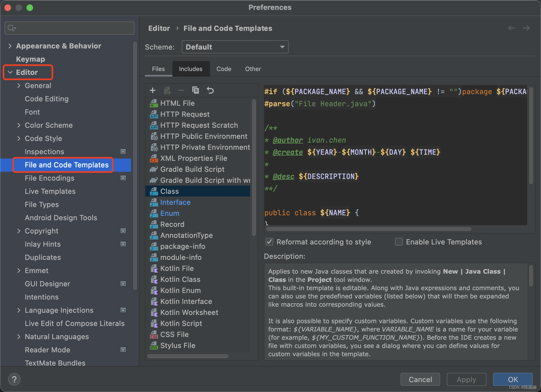Click the Reader Mode project-level icon
Screen dimensions: 541x392
123,350
